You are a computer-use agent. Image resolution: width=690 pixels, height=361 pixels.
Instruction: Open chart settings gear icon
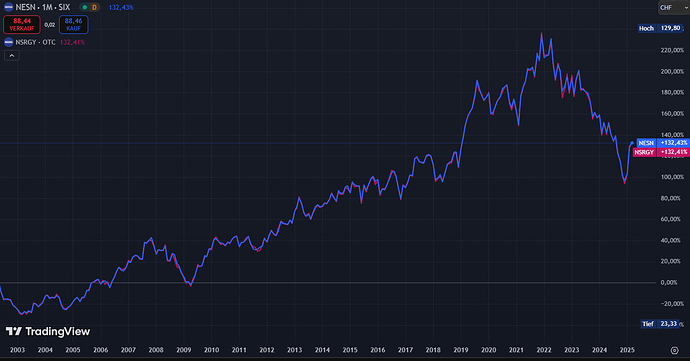coord(674,350)
